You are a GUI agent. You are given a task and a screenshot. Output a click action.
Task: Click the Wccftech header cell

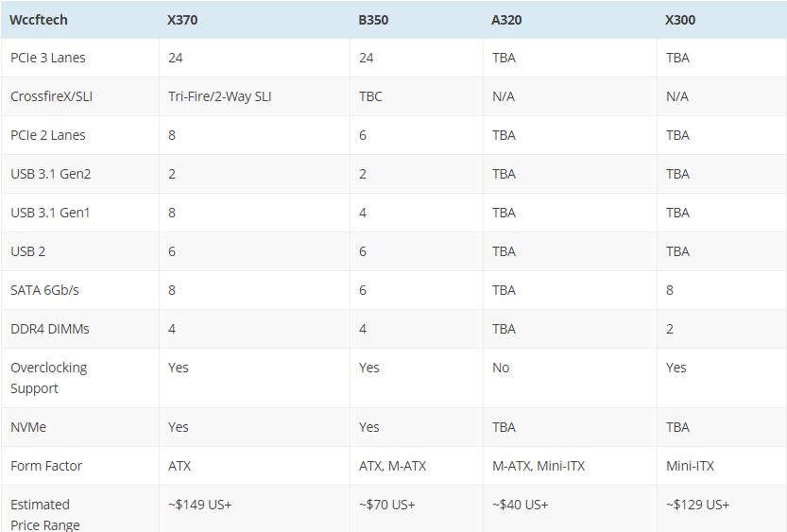(39, 19)
